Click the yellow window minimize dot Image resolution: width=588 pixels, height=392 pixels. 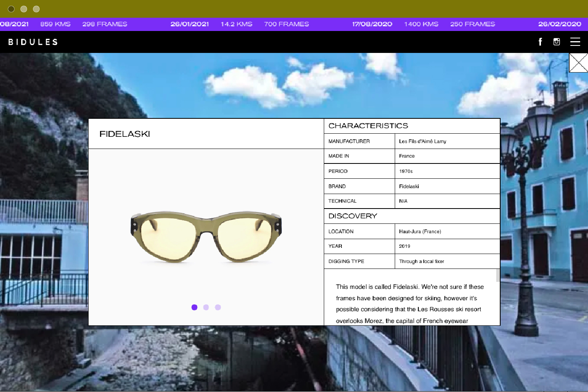click(x=24, y=9)
